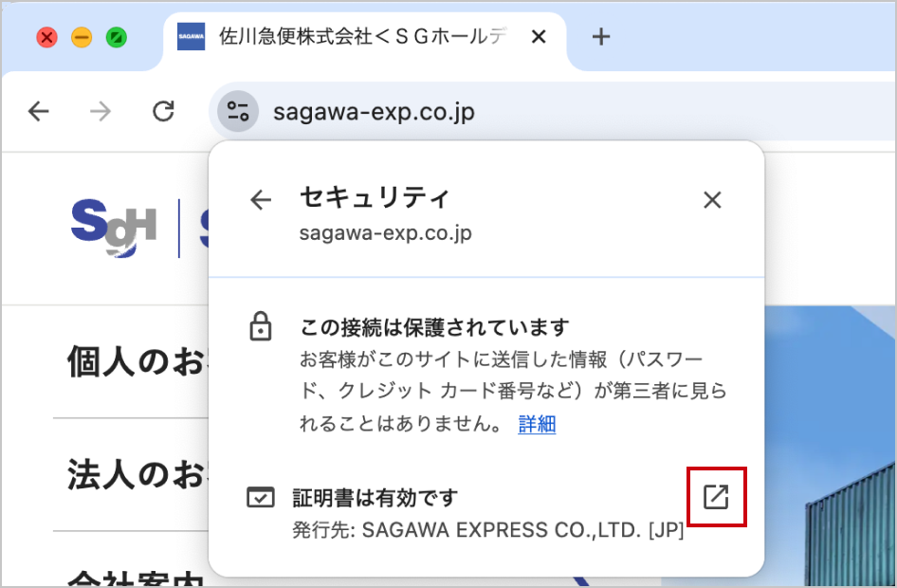Click the red macOS close window button
The image size is (897, 588).
(x=46, y=38)
